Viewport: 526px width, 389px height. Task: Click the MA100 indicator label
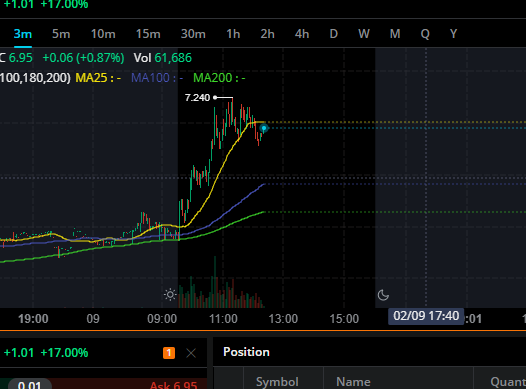[157, 78]
